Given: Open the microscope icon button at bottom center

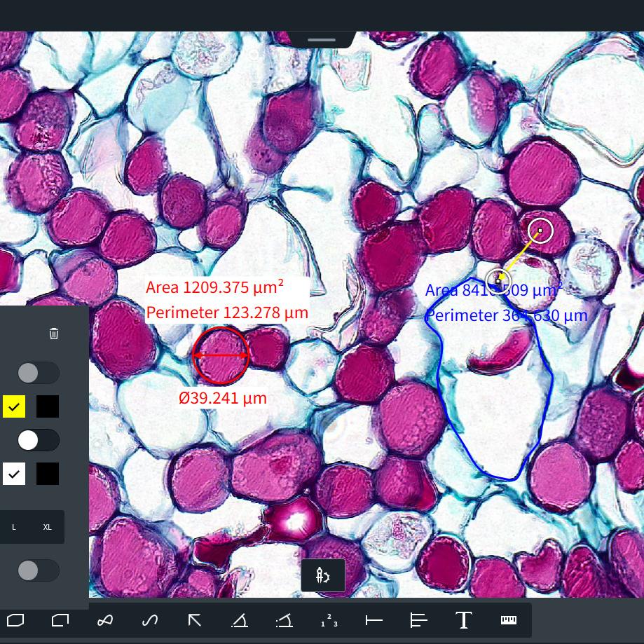Looking at the screenshot, I should pos(323,575).
